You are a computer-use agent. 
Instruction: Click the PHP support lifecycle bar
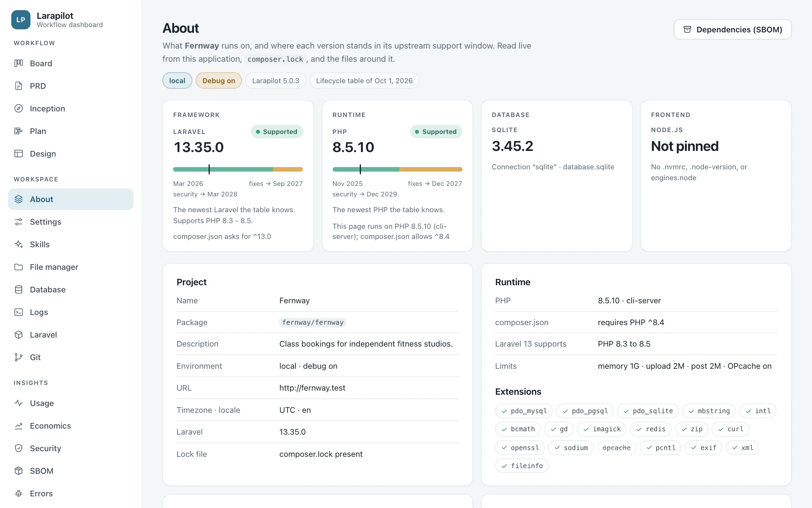click(397, 169)
